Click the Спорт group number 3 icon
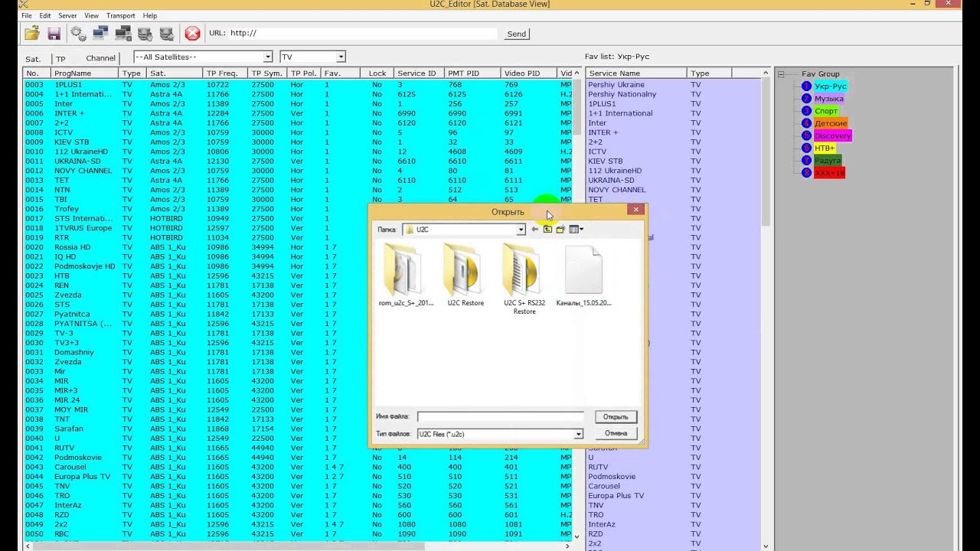Screen dimensions: 980x551 coord(806,111)
